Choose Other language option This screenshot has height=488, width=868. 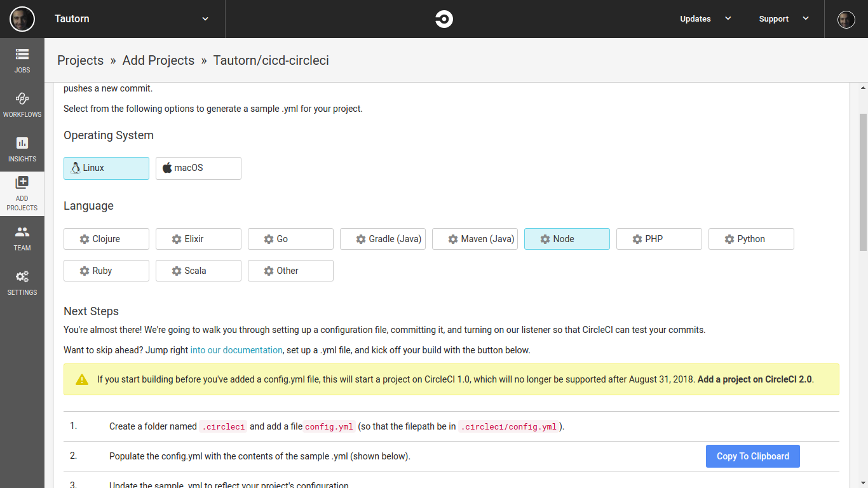click(x=290, y=271)
